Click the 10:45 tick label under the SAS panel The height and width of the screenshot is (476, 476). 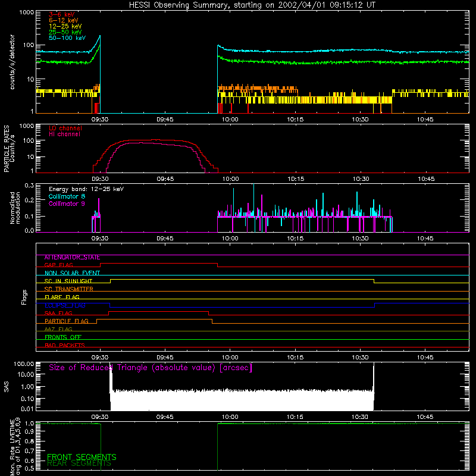425,417
